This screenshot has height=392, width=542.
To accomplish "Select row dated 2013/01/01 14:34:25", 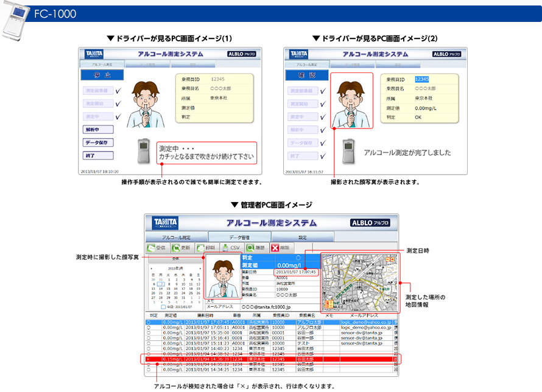I will click(x=271, y=369).
